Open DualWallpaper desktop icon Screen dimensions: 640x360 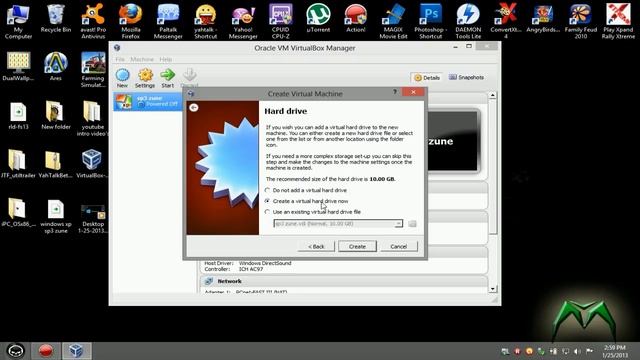(18, 66)
